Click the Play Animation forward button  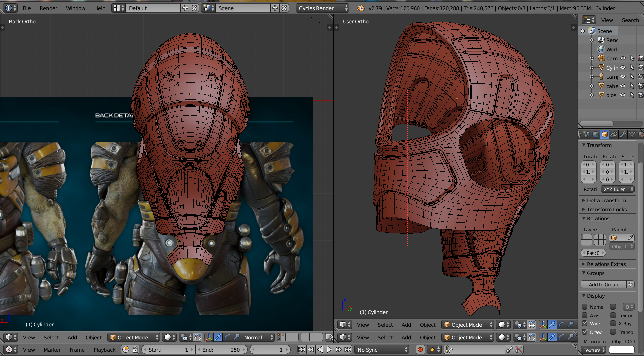click(329, 350)
